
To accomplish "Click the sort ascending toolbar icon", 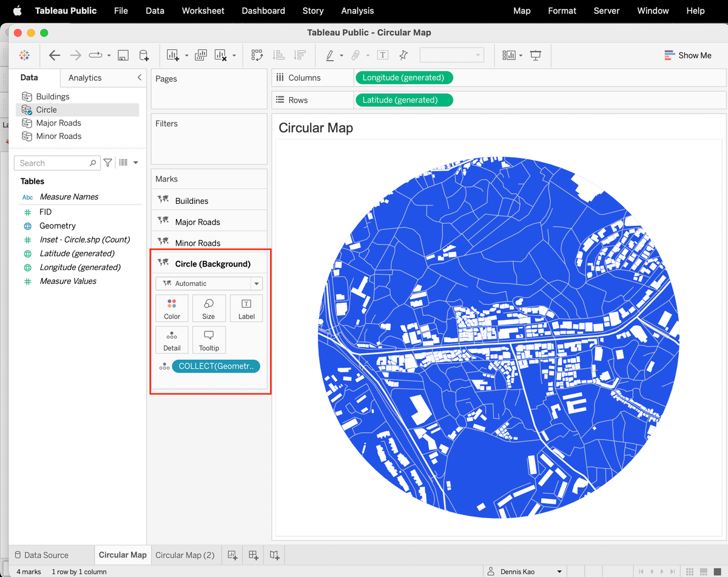I will click(x=278, y=55).
